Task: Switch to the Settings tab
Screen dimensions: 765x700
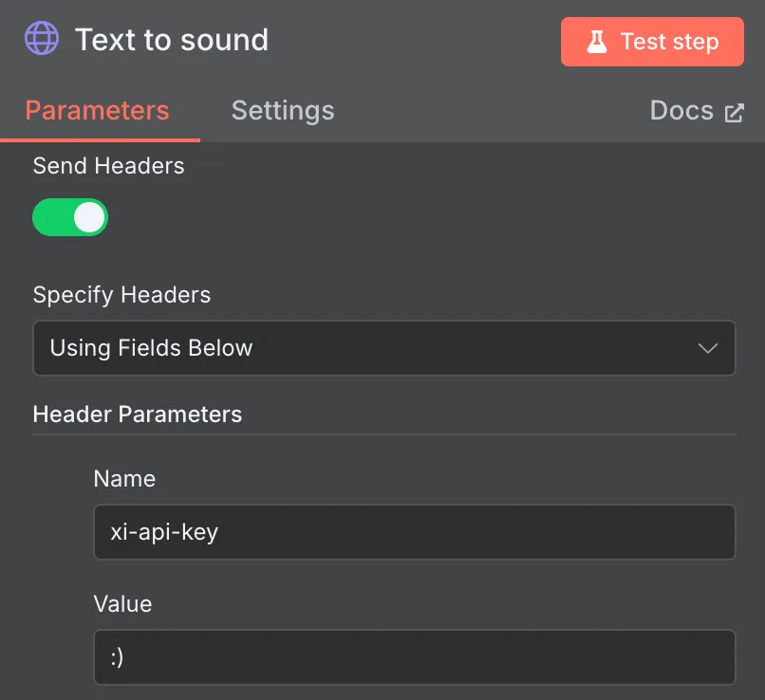Action: point(282,111)
